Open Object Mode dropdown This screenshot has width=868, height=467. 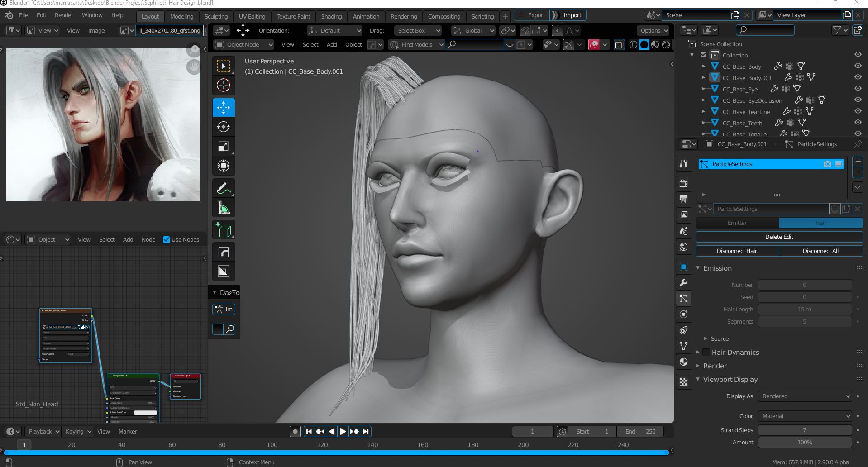(244, 44)
